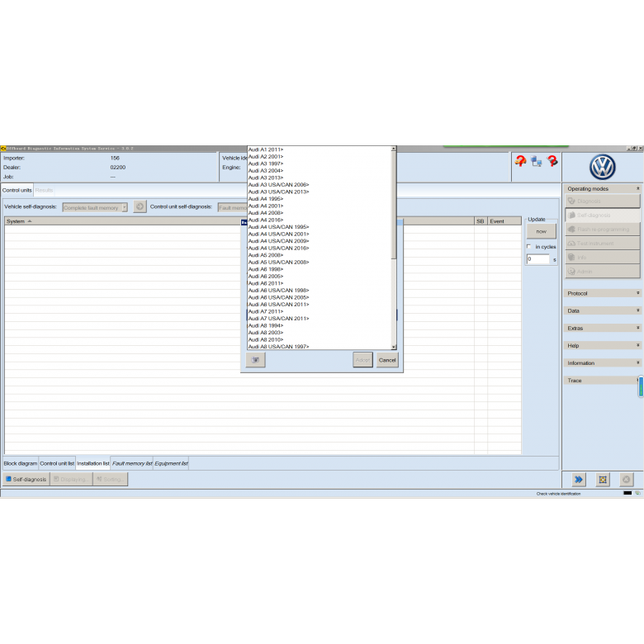Click the Displaying... button

pyautogui.click(x=72, y=480)
